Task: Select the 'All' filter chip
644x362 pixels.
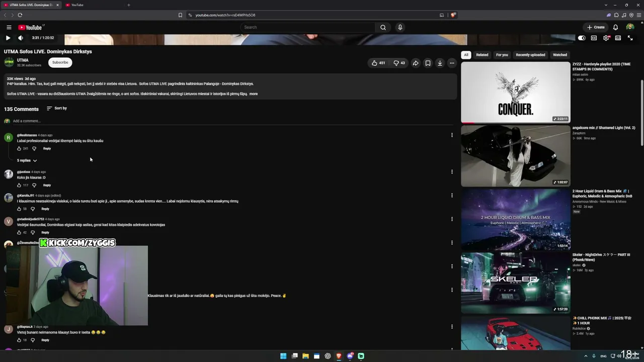Action: point(466,55)
